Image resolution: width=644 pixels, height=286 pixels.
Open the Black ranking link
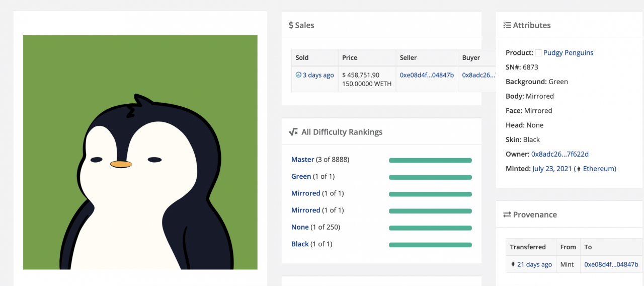[x=300, y=244]
